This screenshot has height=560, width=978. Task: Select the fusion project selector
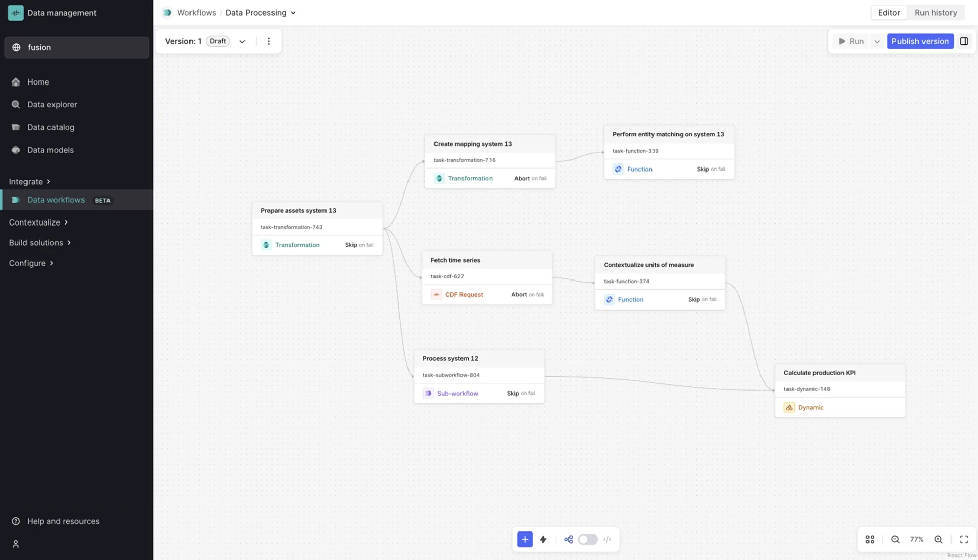(x=77, y=47)
